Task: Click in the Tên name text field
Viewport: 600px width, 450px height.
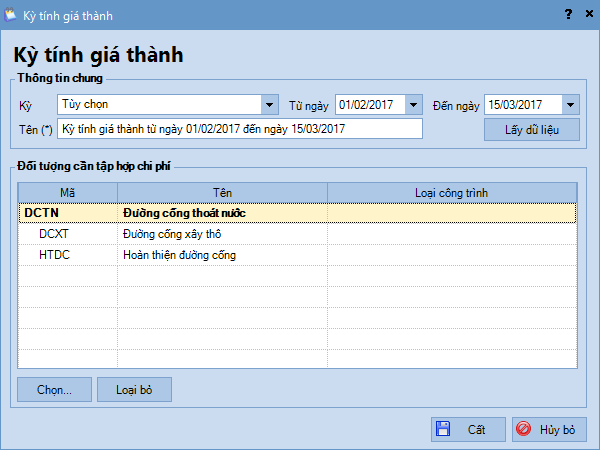Action: 240,129
